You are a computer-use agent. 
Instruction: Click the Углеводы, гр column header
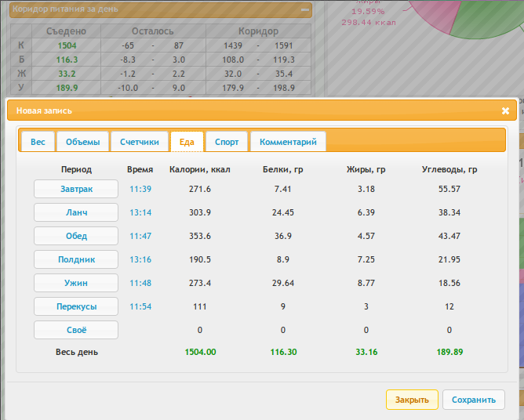(449, 169)
